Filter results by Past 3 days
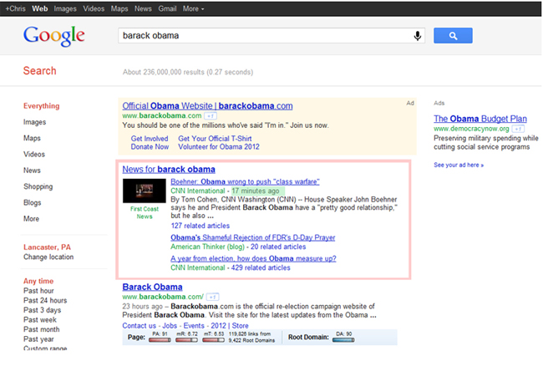543x392 pixels. coord(42,310)
